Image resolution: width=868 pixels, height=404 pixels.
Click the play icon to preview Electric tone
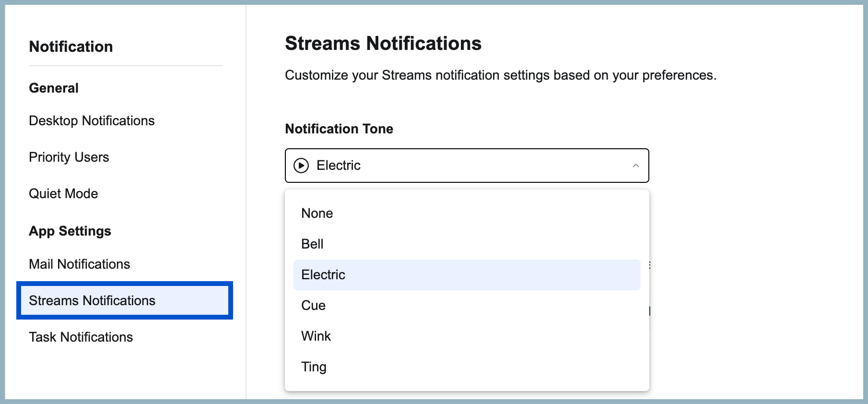pos(302,165)
